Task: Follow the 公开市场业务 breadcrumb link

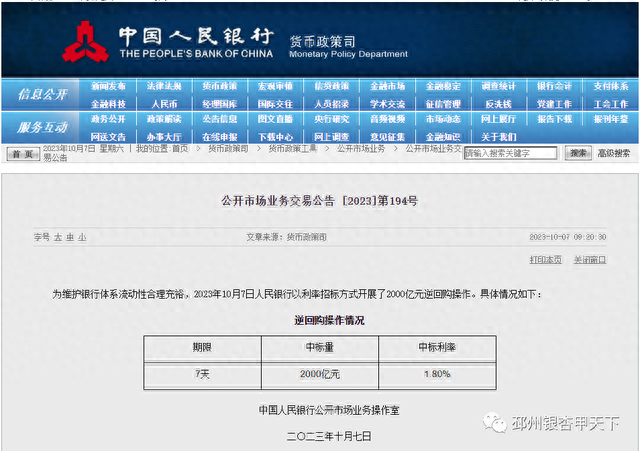Action: [x=361, y=149]
